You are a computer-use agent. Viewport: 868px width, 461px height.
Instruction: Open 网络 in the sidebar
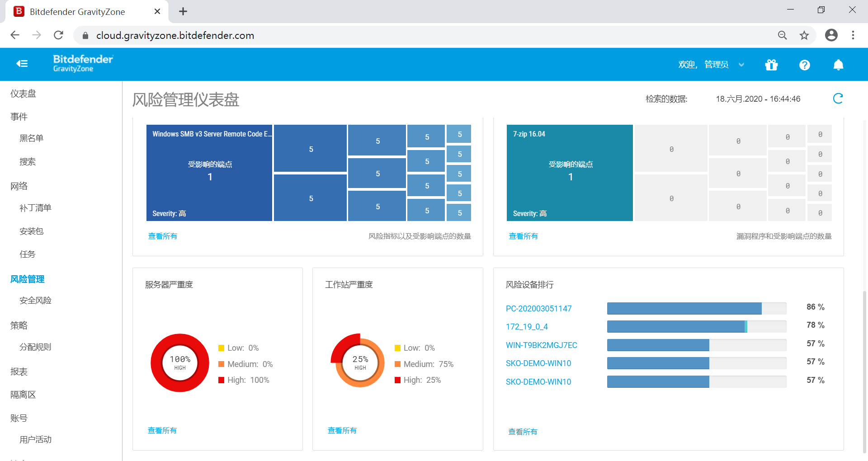point(19,186)
